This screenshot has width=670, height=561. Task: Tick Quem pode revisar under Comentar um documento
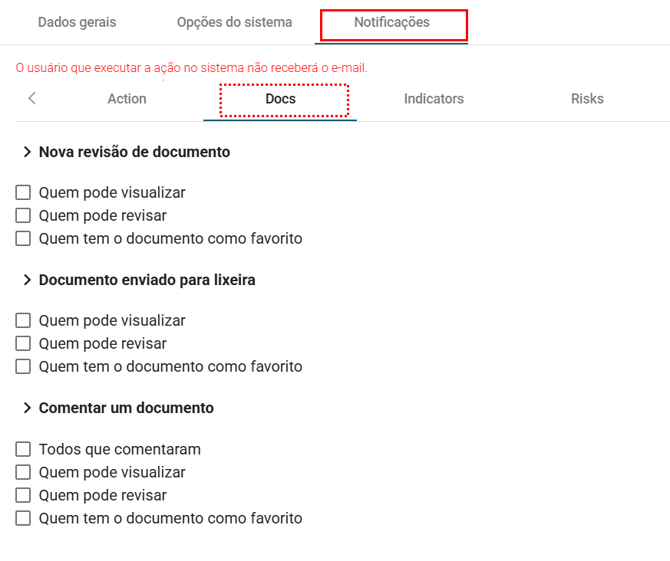point(23,496)
